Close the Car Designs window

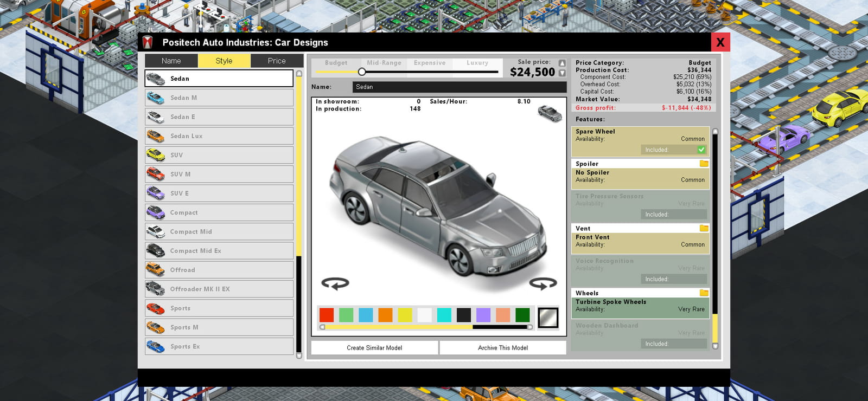point(720,42)
